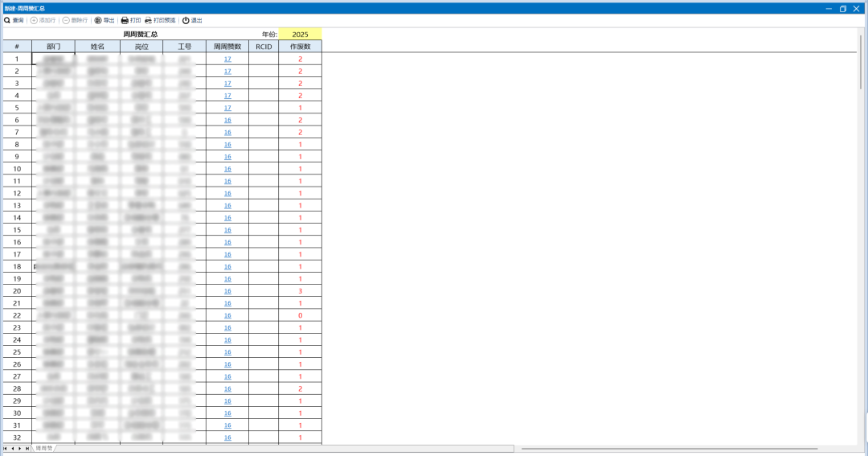
Task: Click the 打印 print toolbar button
Action: tap(131, 20)
